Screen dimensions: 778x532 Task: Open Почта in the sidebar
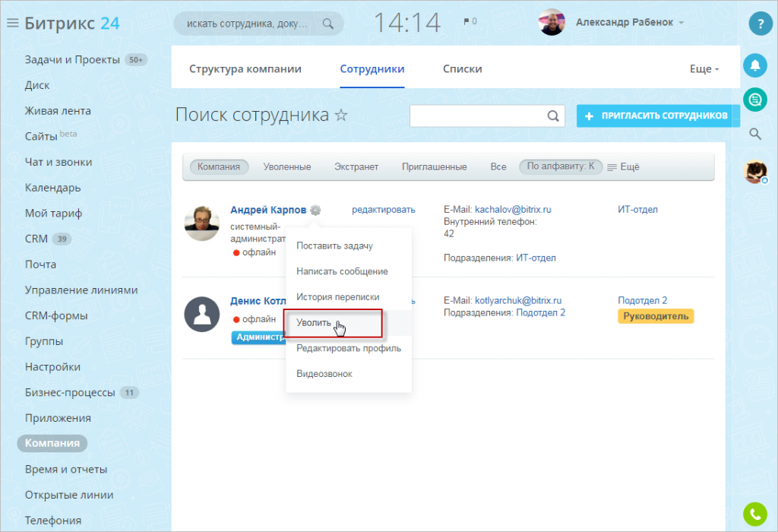coord(40,264)
